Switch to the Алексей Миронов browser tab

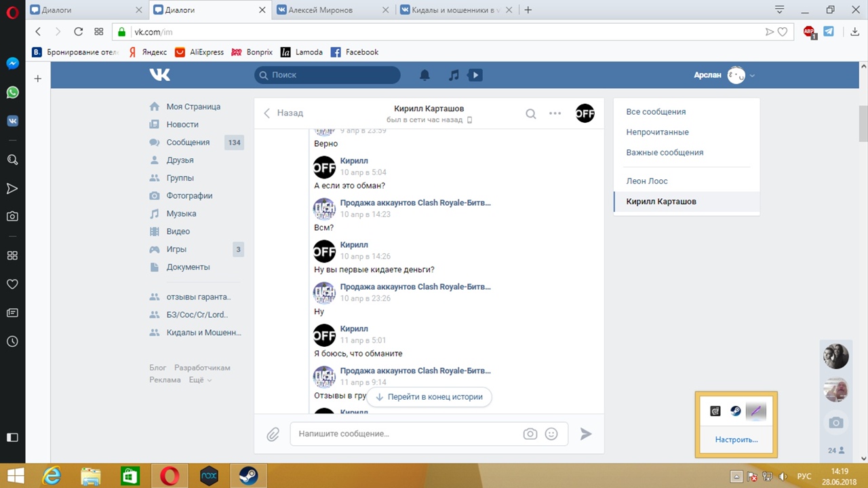click(328, 10)
